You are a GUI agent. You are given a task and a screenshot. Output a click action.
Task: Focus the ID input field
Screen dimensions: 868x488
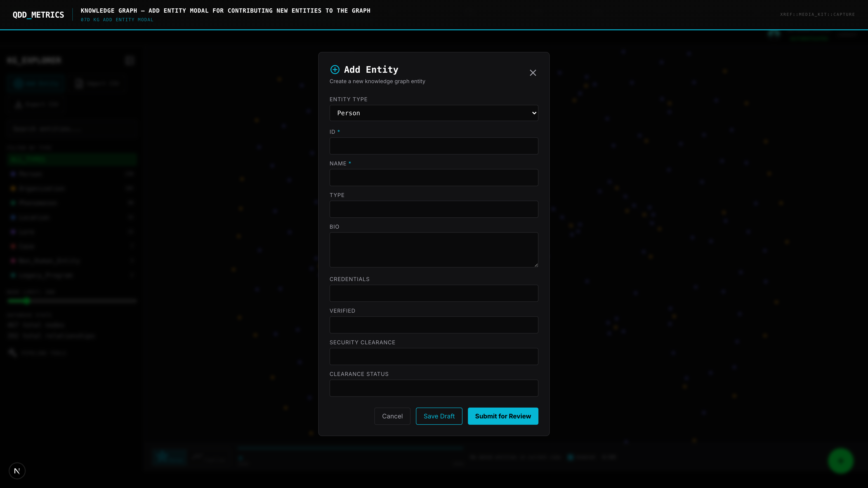point(433,146)
